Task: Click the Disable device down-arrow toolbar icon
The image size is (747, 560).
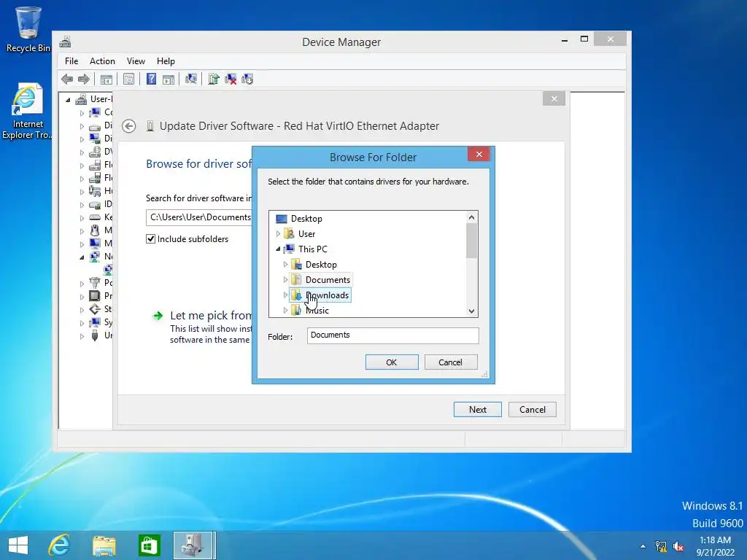Action: [x=247, y=79]
